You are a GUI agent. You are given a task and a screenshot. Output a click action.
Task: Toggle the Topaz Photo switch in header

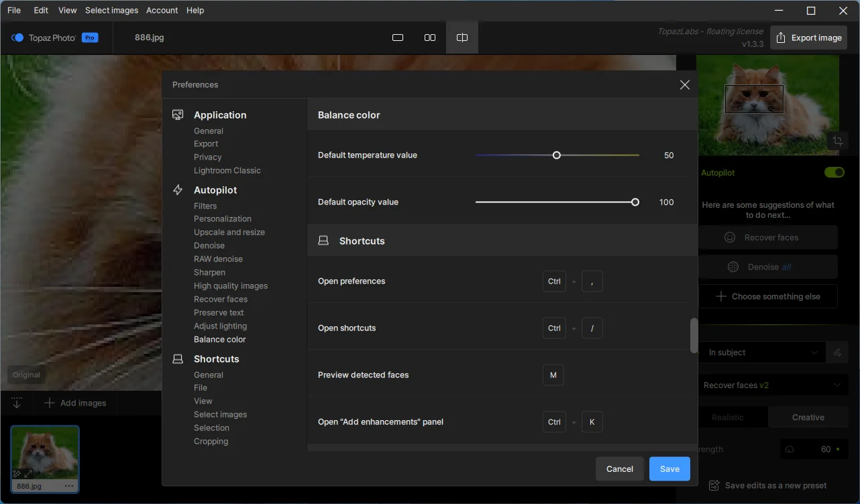click(x=18, y=38)
